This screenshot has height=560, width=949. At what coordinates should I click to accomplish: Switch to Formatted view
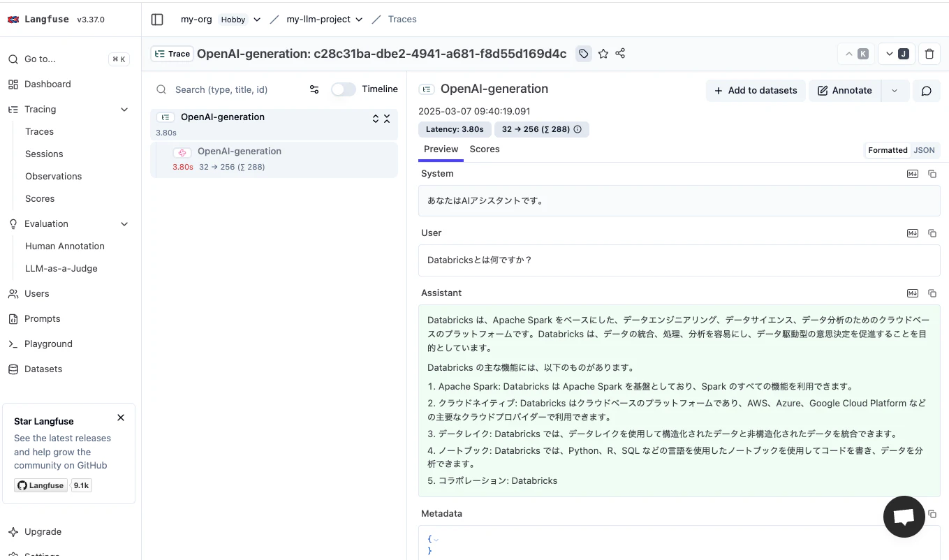888,150
